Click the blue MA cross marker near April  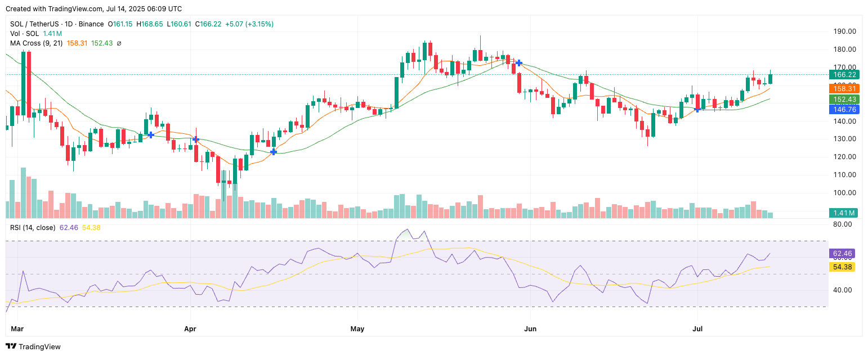(195, 139)
